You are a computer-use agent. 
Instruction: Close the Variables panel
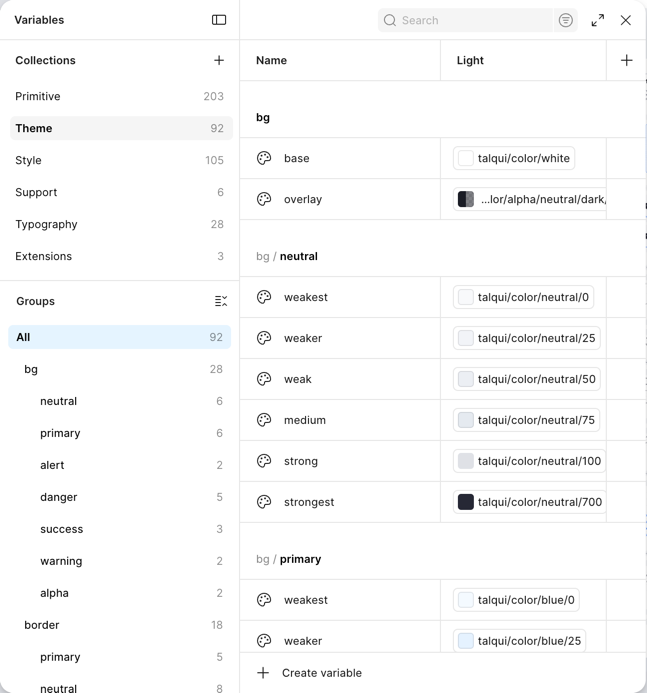(625, 20)
